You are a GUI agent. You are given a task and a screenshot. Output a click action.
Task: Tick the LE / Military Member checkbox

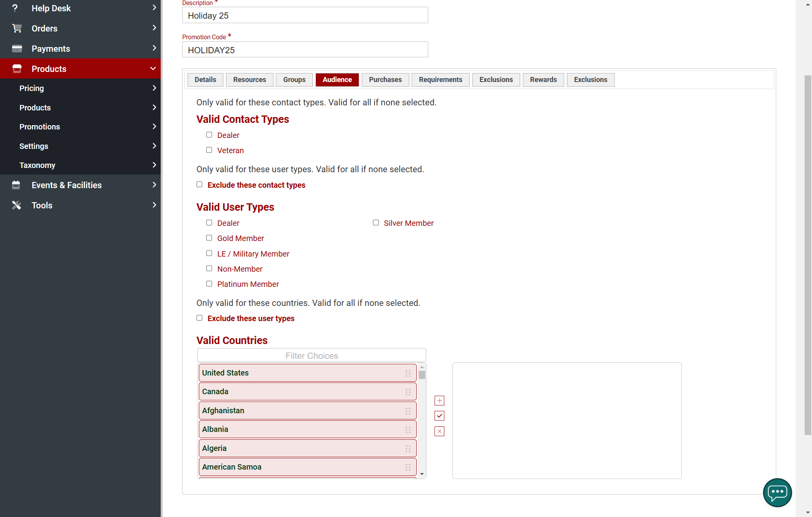point(209,253)
